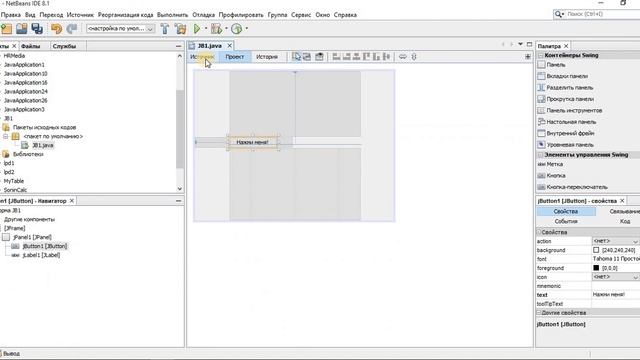Switch editor to Источник view
The height and width of the screenshot is (360, 640).
[x=202, y=57]
